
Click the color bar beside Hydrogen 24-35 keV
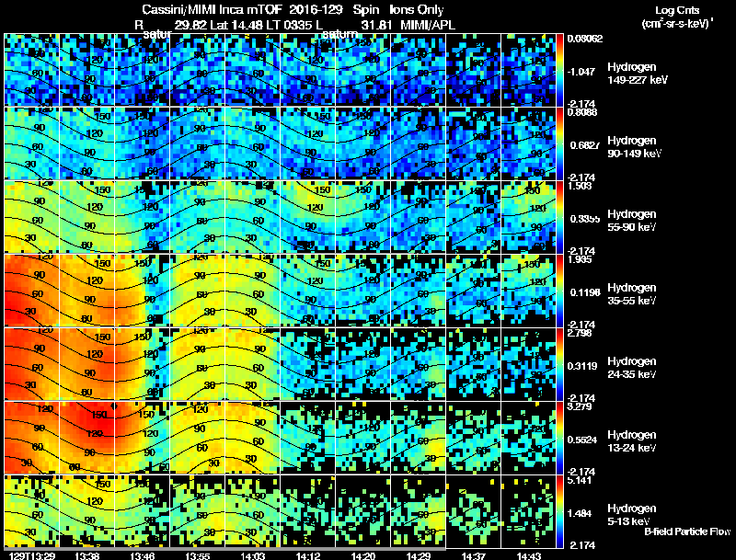[559, 364]
